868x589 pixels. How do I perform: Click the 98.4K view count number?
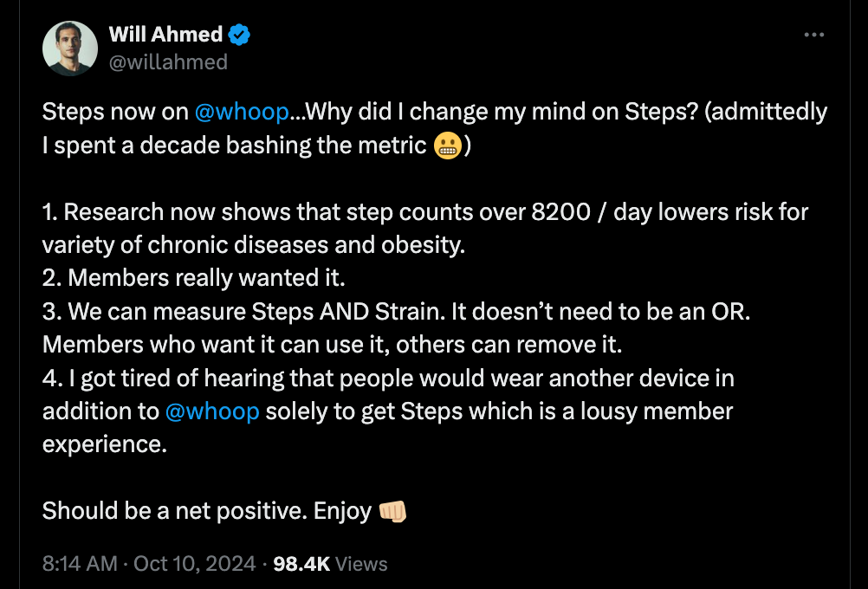301,564
